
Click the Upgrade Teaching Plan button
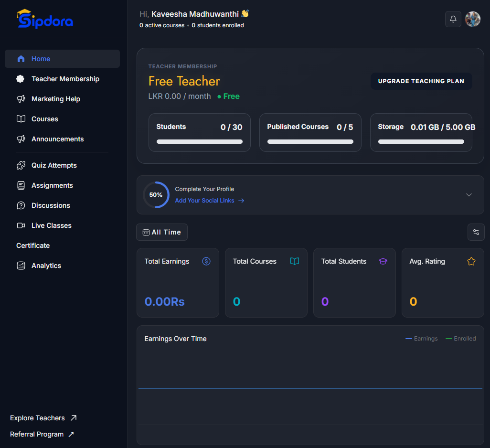pyautogui.click(x=421, y=81)
